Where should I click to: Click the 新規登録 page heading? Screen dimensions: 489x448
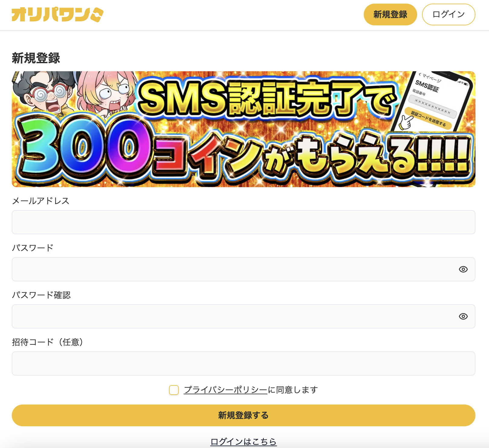tap(36, 58)
